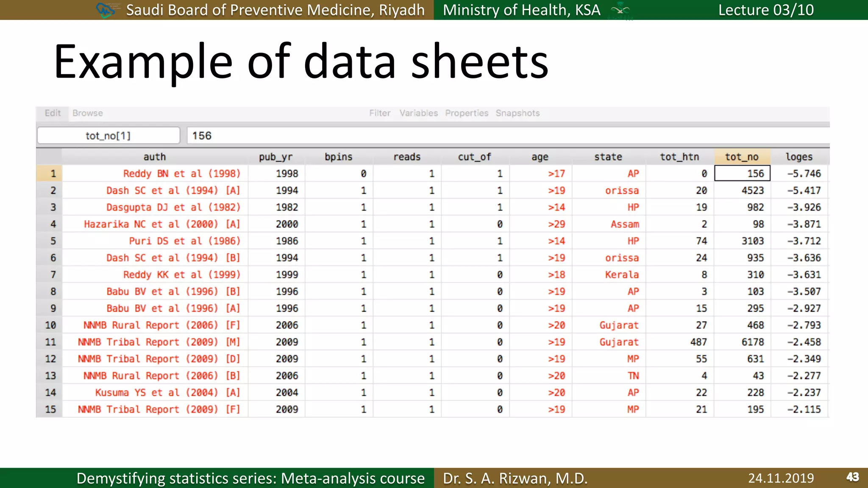Click loges cell -2.115

pyautogui.click(x=799, y=409)
